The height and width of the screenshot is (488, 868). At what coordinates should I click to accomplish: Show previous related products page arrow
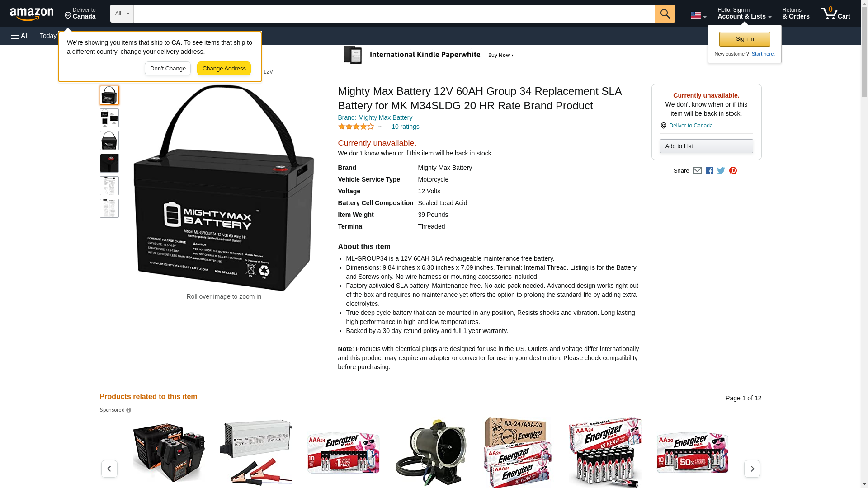(109, 469)
